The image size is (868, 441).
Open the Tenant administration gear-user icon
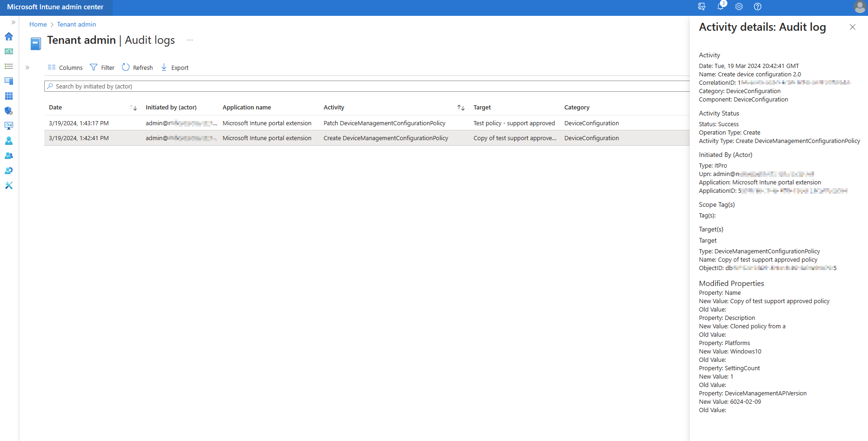9,170
